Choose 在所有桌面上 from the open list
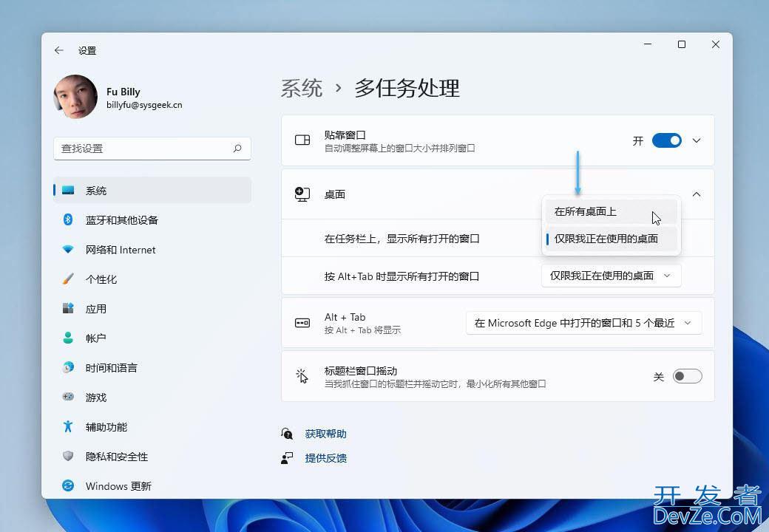This screenshot has height=532, width=769. tap(611, 211)
